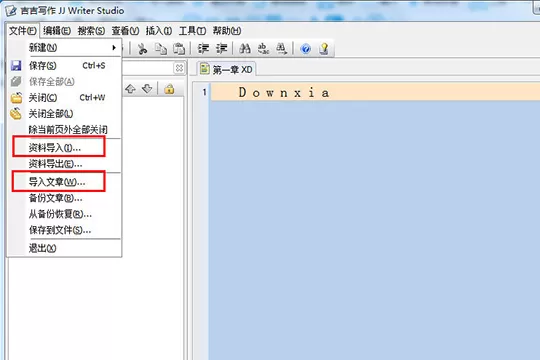Click the Find Next binoculars-arrow icon
540x360 pixels.
pyautogui.click(x=281, y=49)
